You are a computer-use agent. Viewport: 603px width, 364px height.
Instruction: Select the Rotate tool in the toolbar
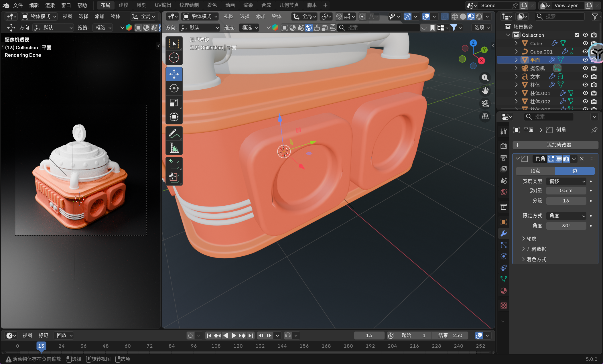tap(174, 88)
